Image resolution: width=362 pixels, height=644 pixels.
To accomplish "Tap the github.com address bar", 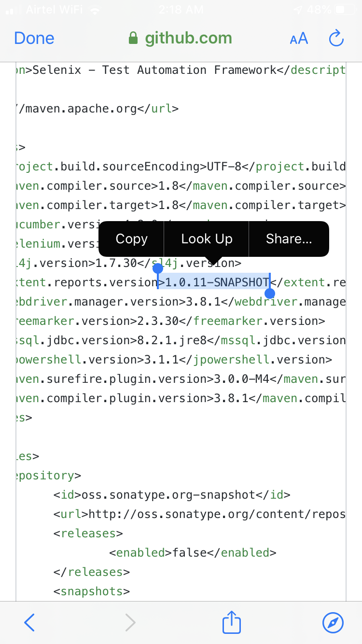I will coord(188,38).
